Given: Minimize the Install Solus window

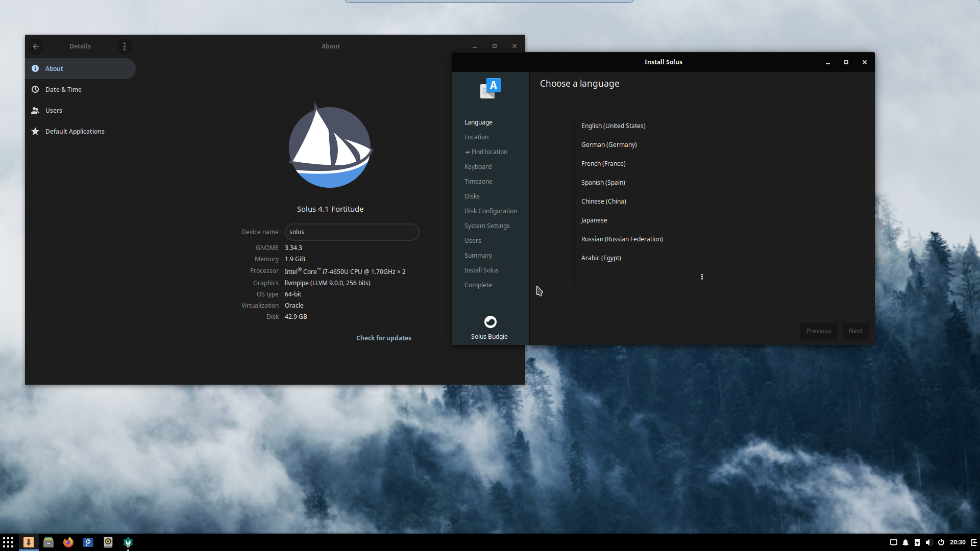Looking at the screenshot, I should (x=828, y=62).
